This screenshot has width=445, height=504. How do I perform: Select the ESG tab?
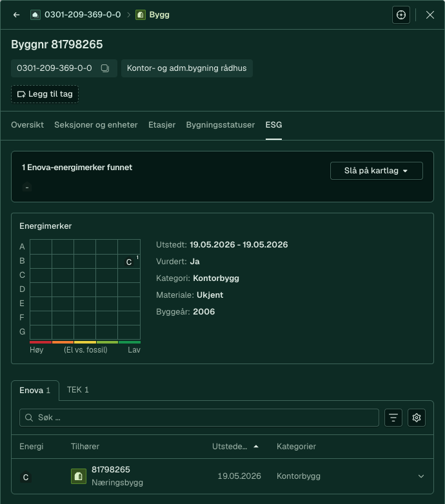[x=273, y=125]
